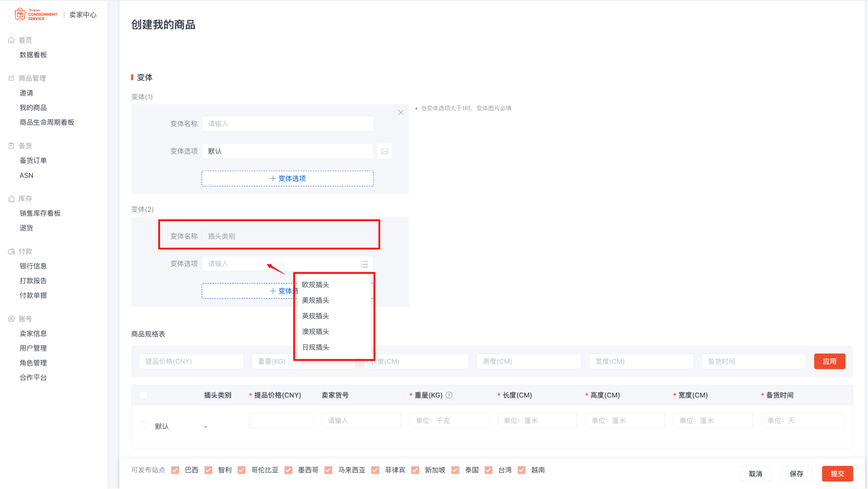The width and height of the screenshot is (868, 489).
Task: Uncheck the 越南 site checkbox
Action: click(522, 470)
